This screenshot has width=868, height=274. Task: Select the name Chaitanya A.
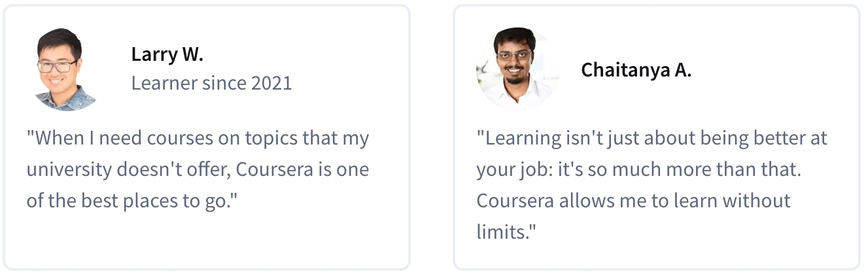pyautogui.click(x=636, y=70)
